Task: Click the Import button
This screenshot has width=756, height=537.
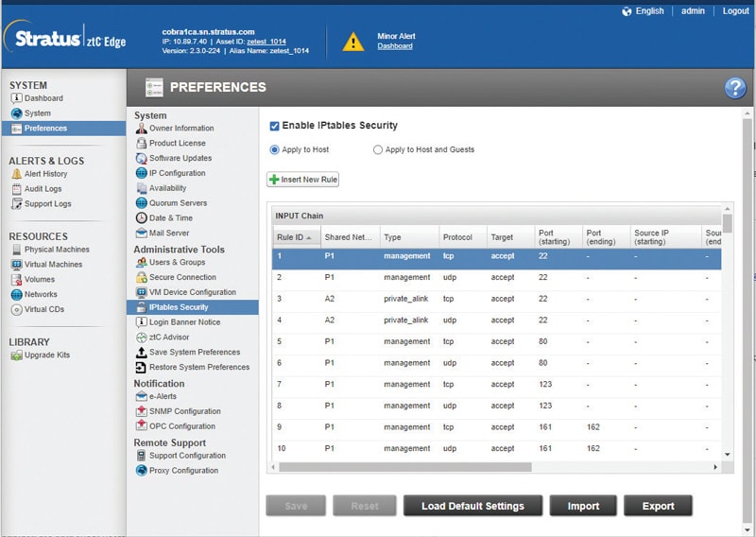Action: click(583, 506)
